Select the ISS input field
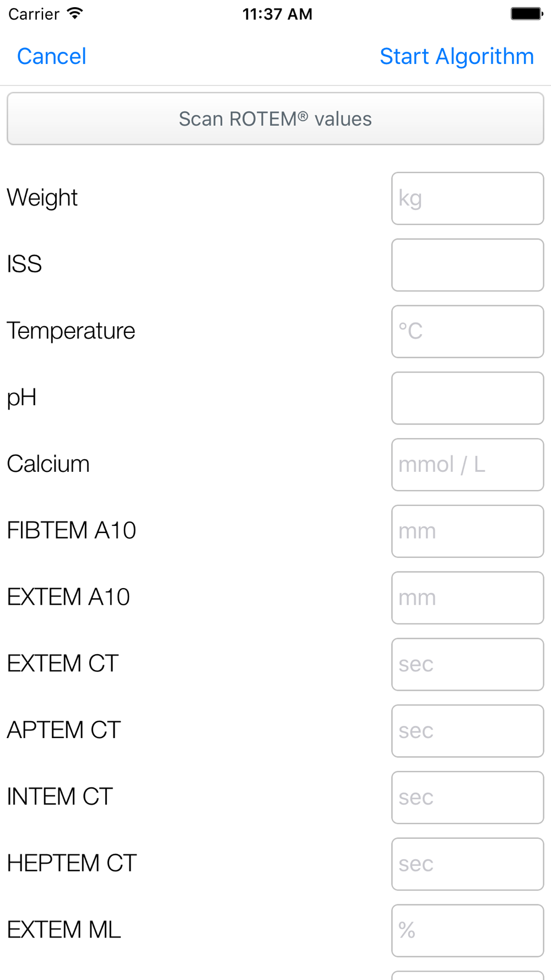The image size is (551, 980). [x=467, y=265]
